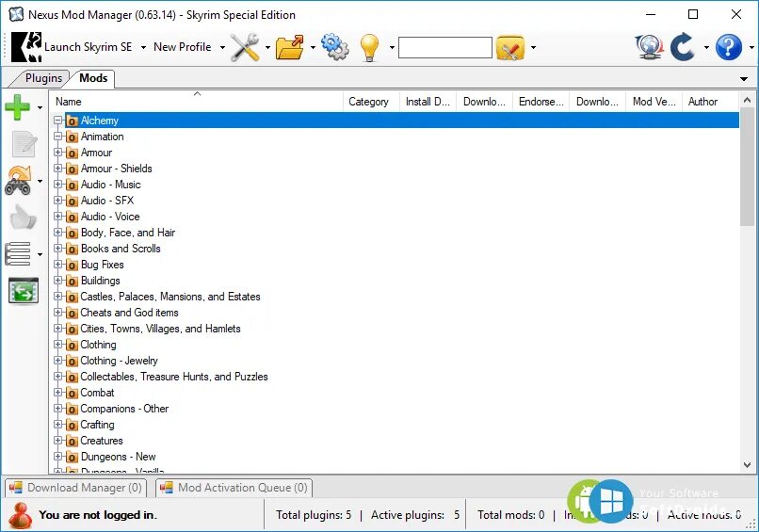Open tab list dropdown arrow at right of tab bar
This screenshot has width=759, height=532.
pos(744,78)
